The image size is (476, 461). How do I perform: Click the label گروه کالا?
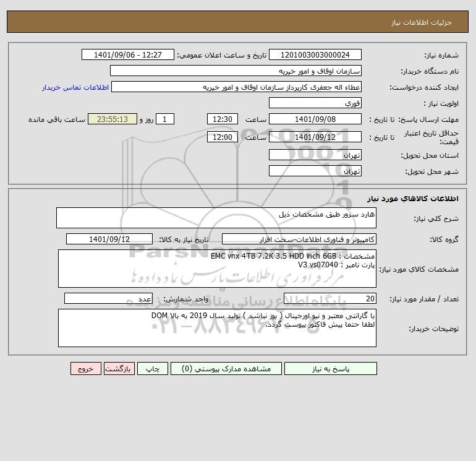tap(444, 239)
